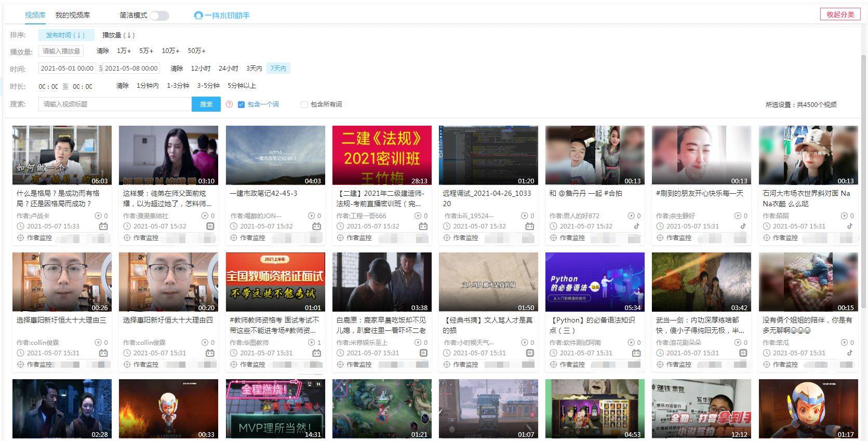This screenshot has height=441, width=868.
Task: Click platform icon on 白鹿原 video card
Action: [423, 353]
